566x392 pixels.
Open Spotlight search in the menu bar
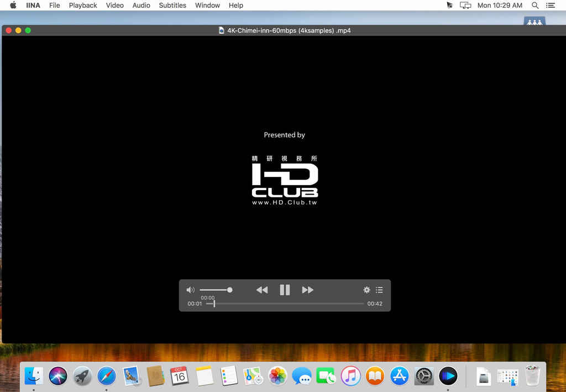pos(535,6)
